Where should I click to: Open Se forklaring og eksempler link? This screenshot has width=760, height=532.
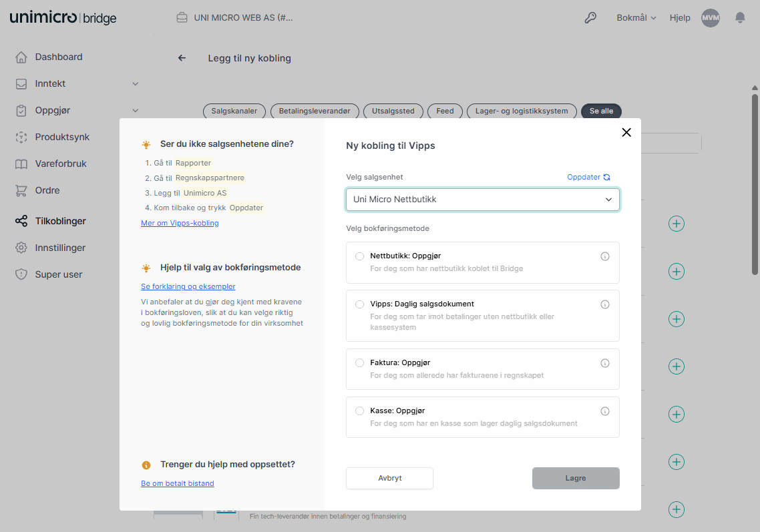tap(188, 286)
